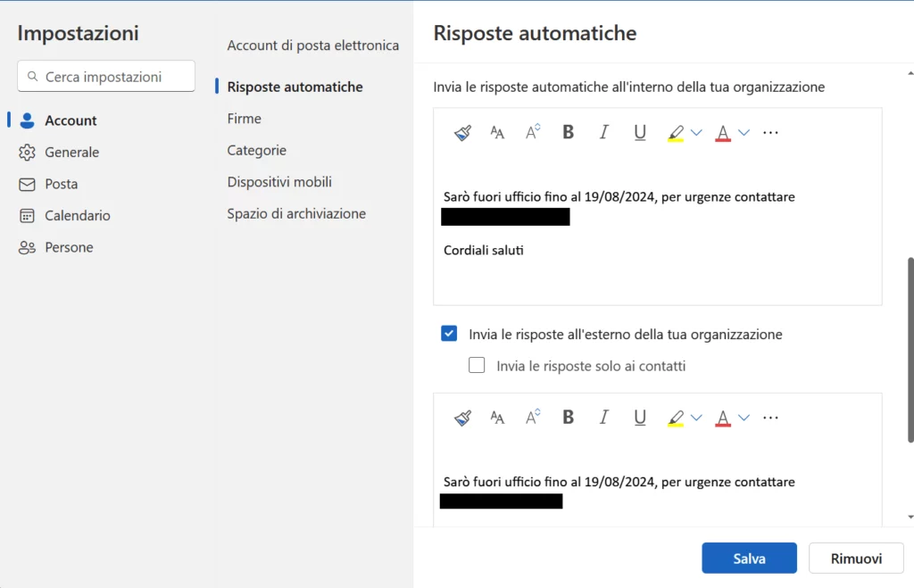Apply Italic formatting to the external reply
This screenshot has height=588, width=914.
[x=604, y=417]
